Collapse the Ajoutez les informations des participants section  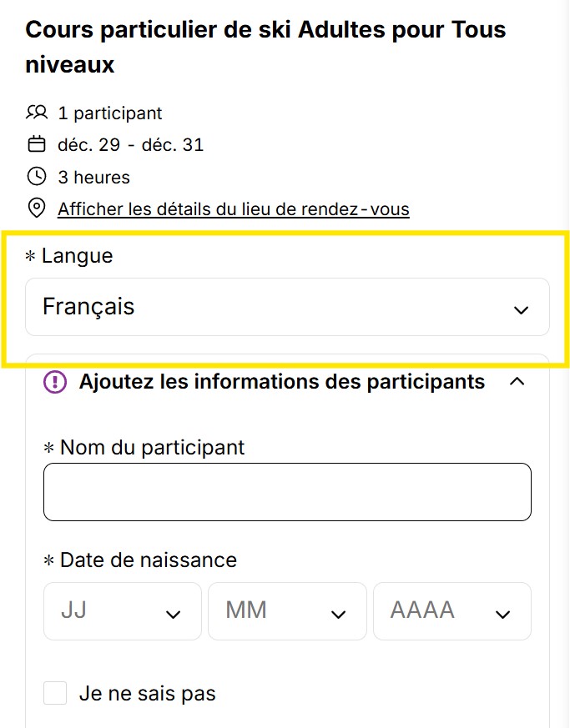point(517,382)
